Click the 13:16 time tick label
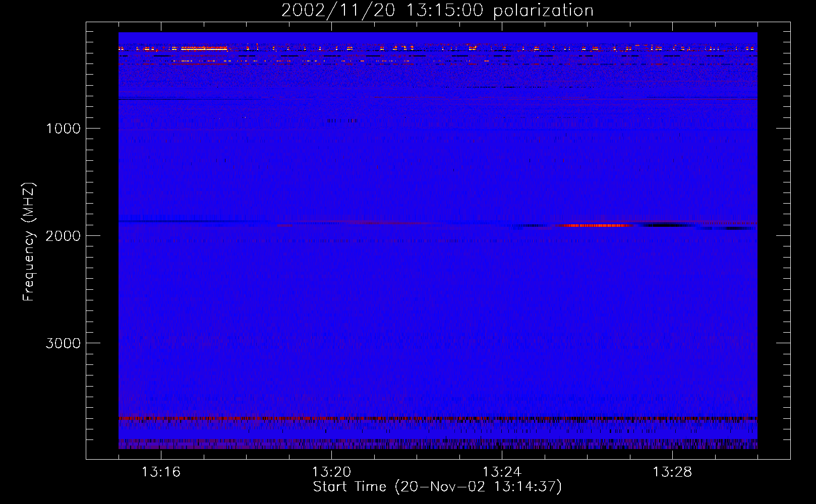The width and height of the screenshot is (816, 504). click(x=161, y=472)
